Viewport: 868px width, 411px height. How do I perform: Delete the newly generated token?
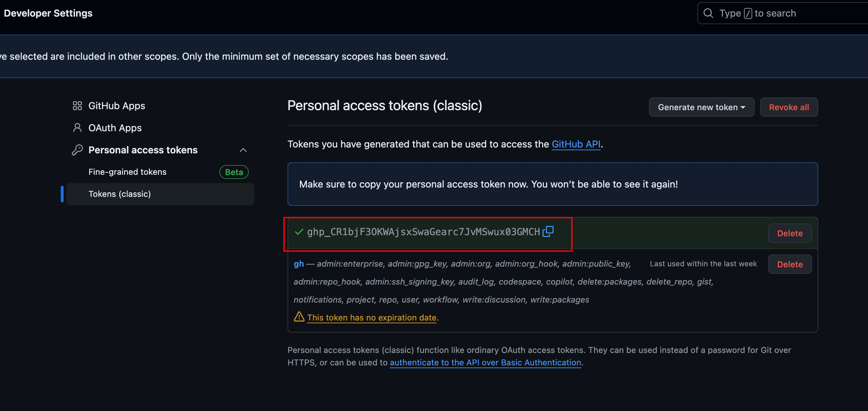click(790, 233)
